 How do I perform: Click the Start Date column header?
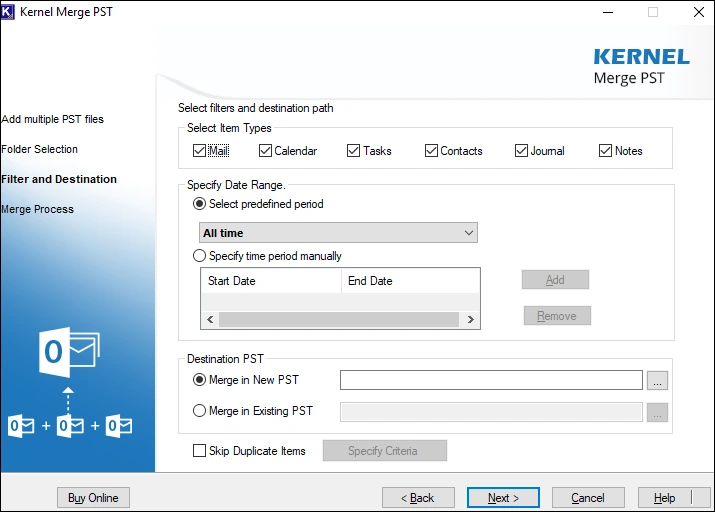click(x=271, y=281)
